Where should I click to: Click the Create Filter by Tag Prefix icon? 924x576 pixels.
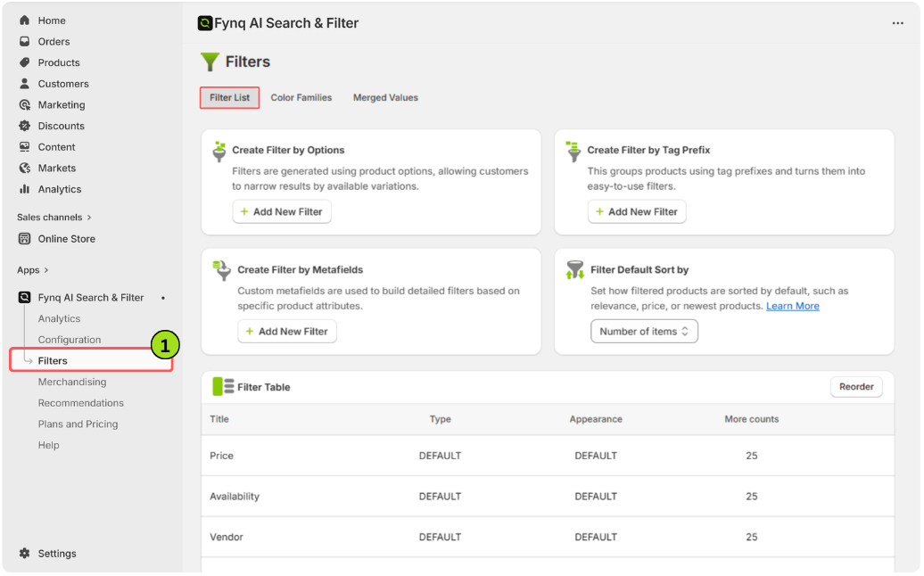(x=573, y=152)
